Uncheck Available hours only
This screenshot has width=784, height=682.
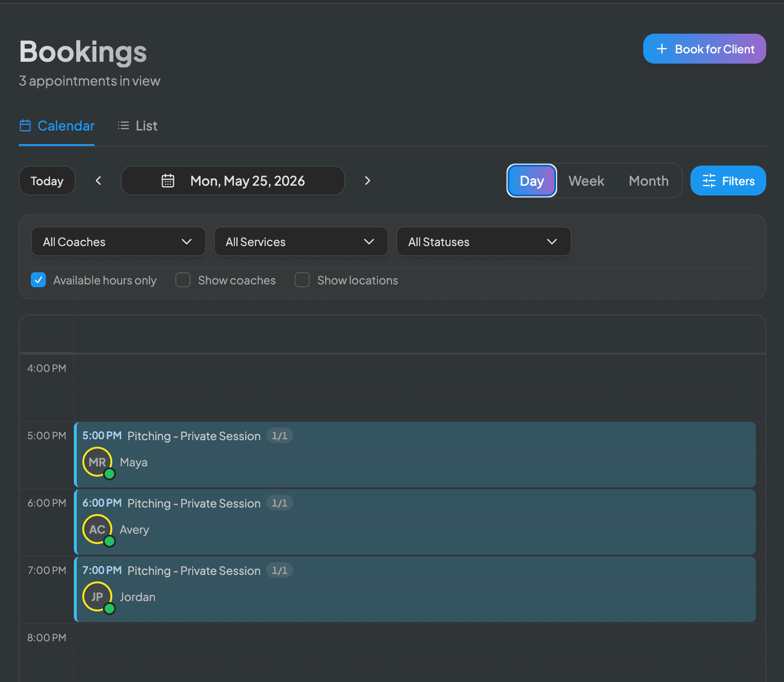38,280
